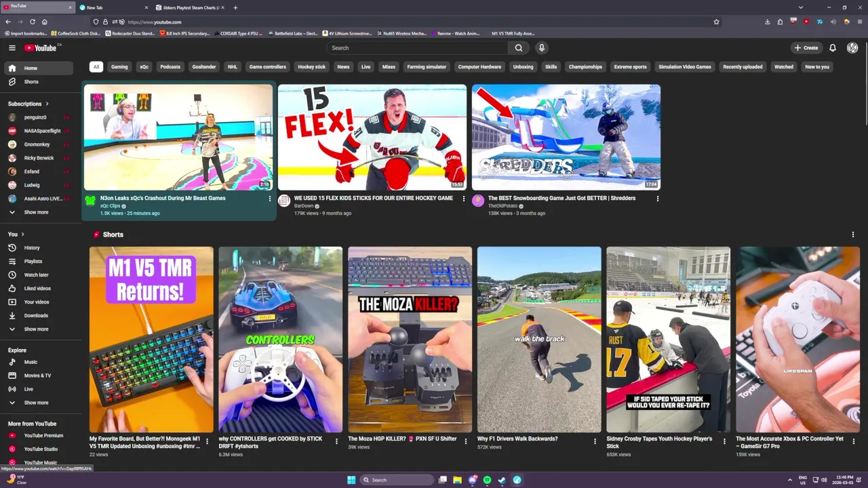868x488 pixels.
Task: Open Movies & TV under Explore
Action: coord(37,375)
